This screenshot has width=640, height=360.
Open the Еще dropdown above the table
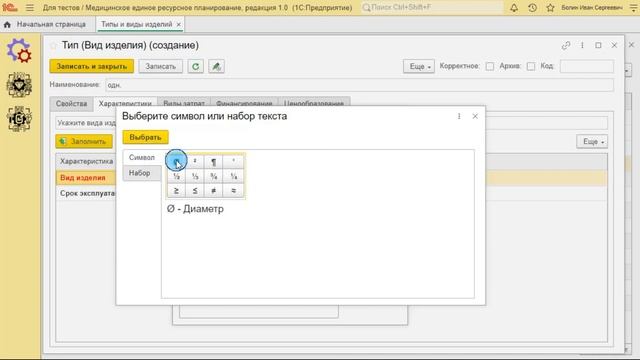pos(592,142)
